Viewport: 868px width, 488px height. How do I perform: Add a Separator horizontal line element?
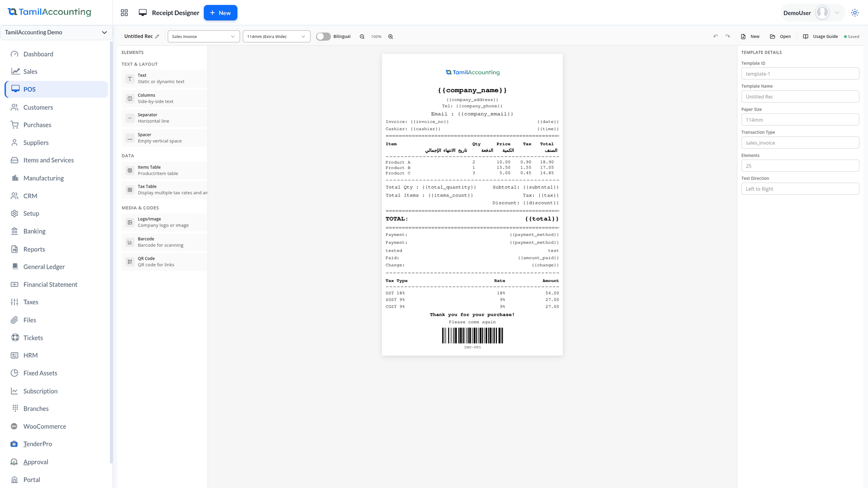coord(165,118)
